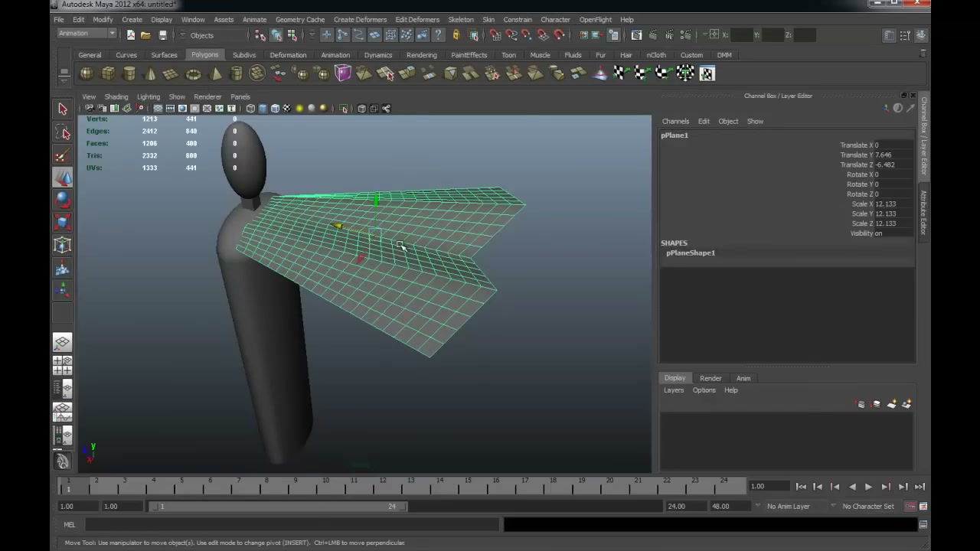980x551 pixels.
Task: Switch to the Curves shelf tab
Action: [x=126, y=55]
